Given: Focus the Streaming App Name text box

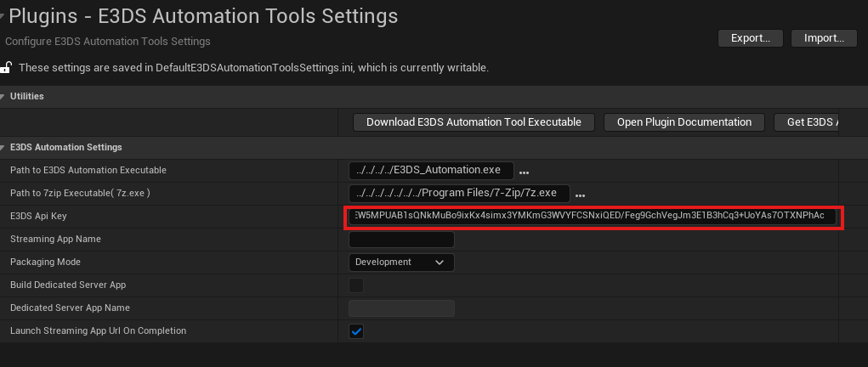Looking at the screenshot, I should (401, 240).
